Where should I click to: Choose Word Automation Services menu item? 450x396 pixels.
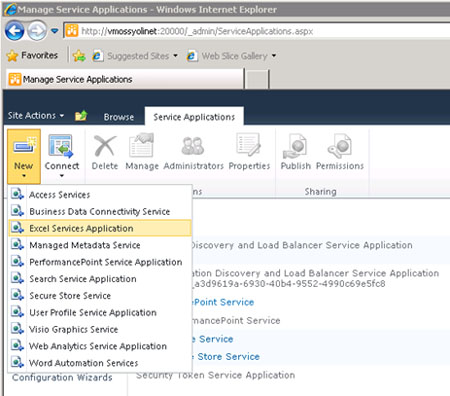[x=100, y=363]
